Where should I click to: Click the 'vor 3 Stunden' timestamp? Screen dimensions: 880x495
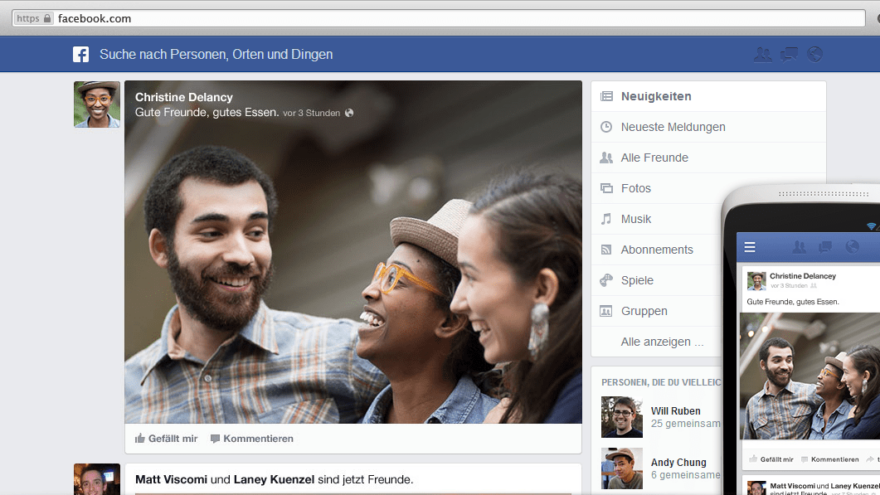[311, 113]
